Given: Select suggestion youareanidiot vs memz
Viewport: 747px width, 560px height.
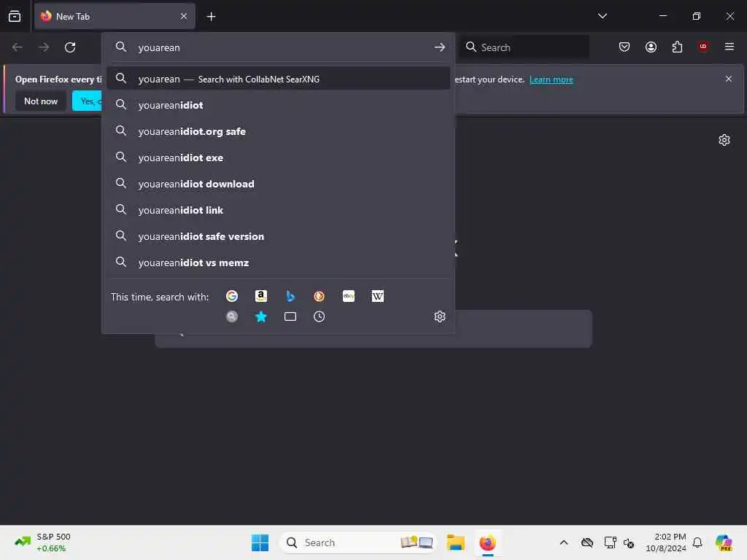Looking at the screenshot, I should pyautogui.click(x=278, y=262).
